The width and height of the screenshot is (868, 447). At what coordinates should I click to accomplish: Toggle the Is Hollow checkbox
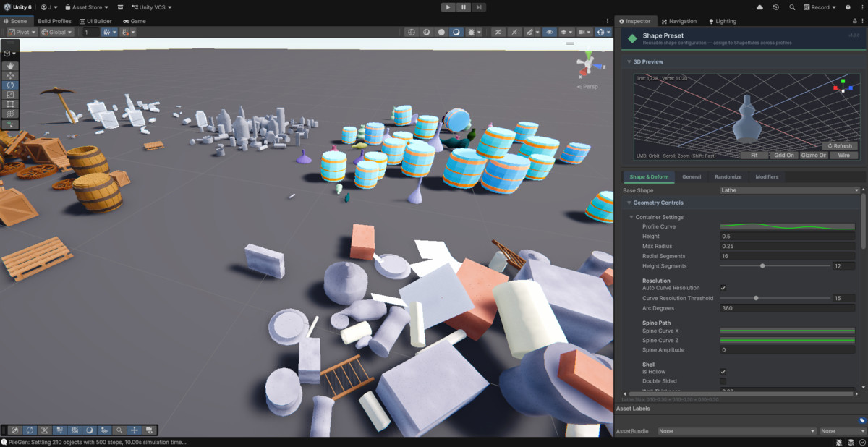pyautogui.click(x=723, y=372)
